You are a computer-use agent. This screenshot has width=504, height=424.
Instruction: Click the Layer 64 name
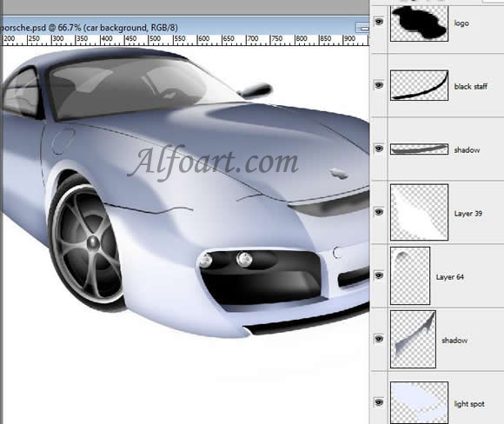coord(449,277)
